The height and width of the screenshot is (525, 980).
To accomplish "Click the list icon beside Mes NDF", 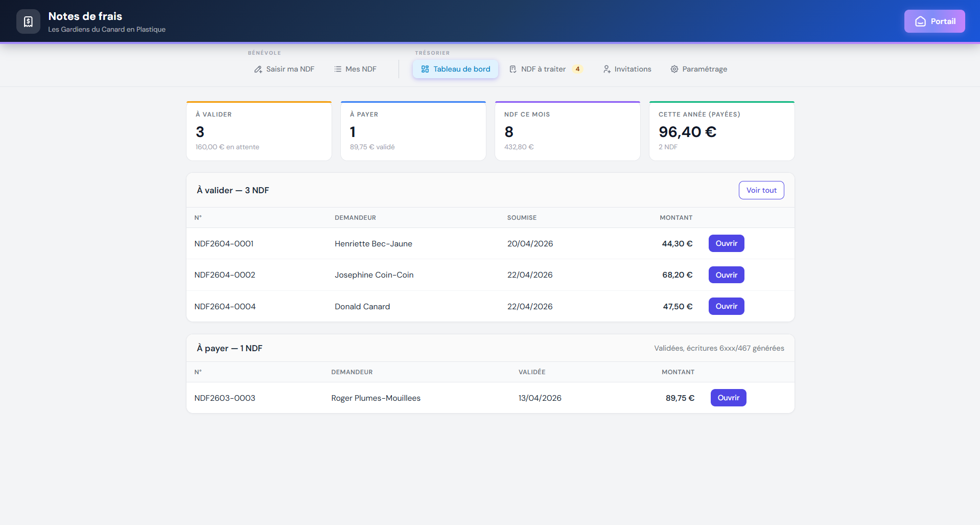I will coord(338,69).
